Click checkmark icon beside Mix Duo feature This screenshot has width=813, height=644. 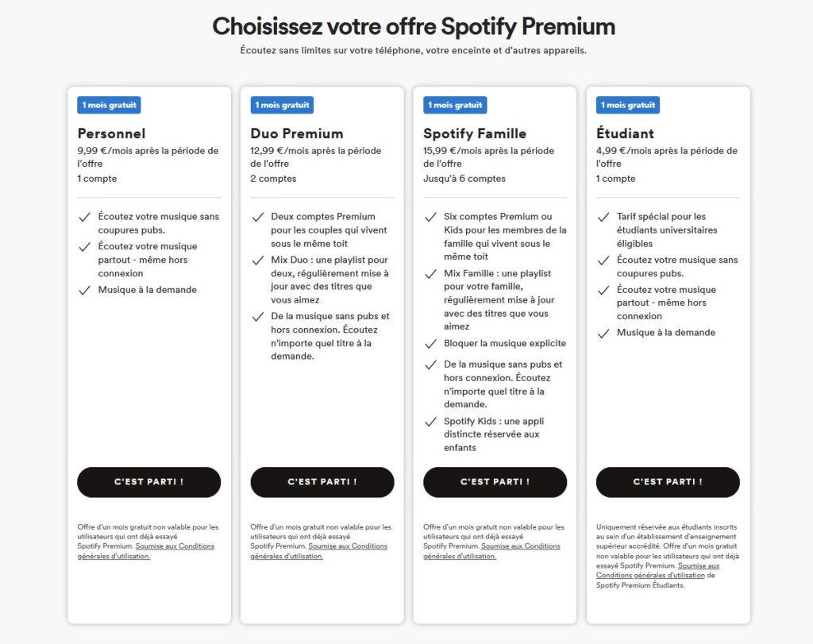tap(257, 260)
